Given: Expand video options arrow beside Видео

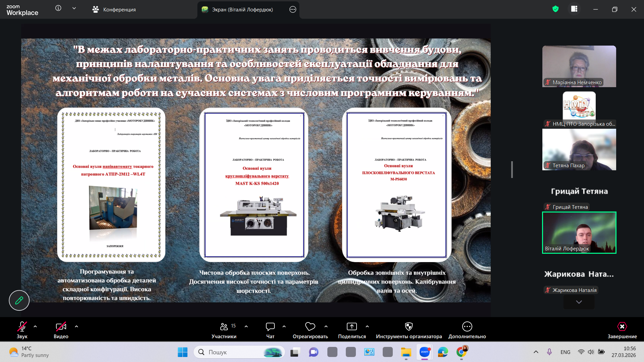Looking at the screenshot, I should point(76,326).
